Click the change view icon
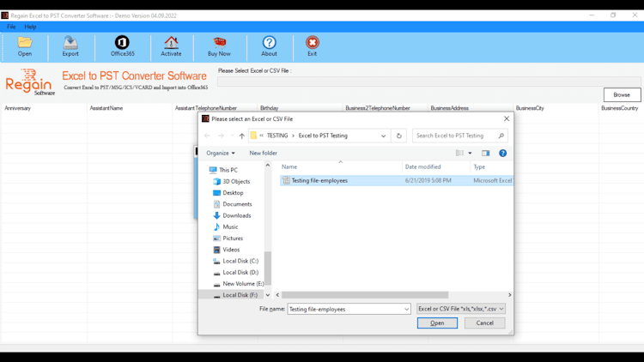Viewport: 644px width, 362px height. [x=459, y=153]
